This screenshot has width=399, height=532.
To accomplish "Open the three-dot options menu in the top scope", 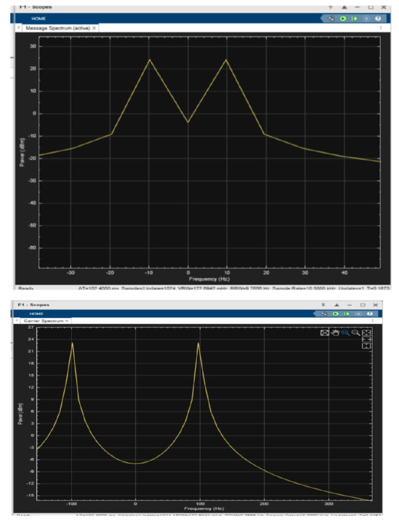I will (x=381, y=28).
